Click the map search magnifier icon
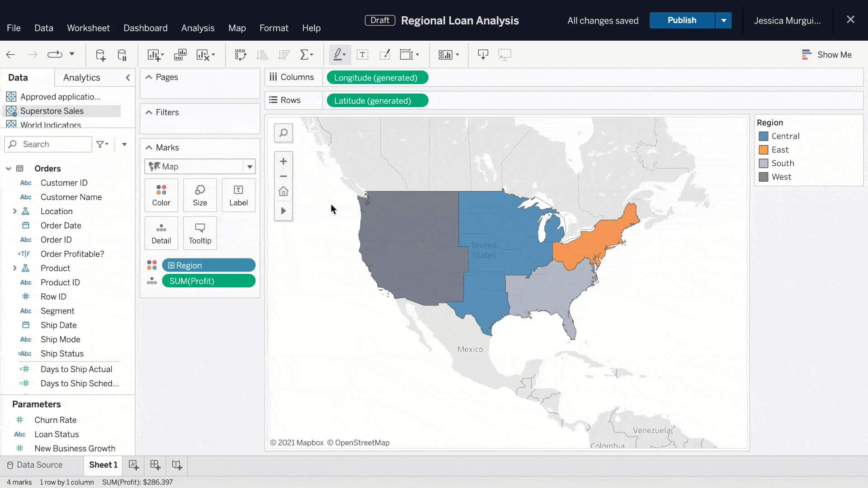This screenshot has width=868, height=488. 283,132
